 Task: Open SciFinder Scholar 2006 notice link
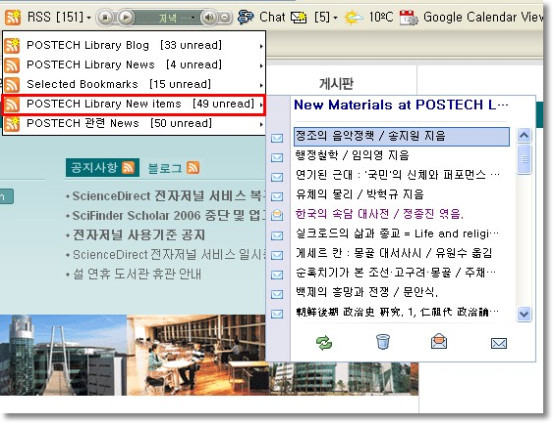tap(169, 216)
